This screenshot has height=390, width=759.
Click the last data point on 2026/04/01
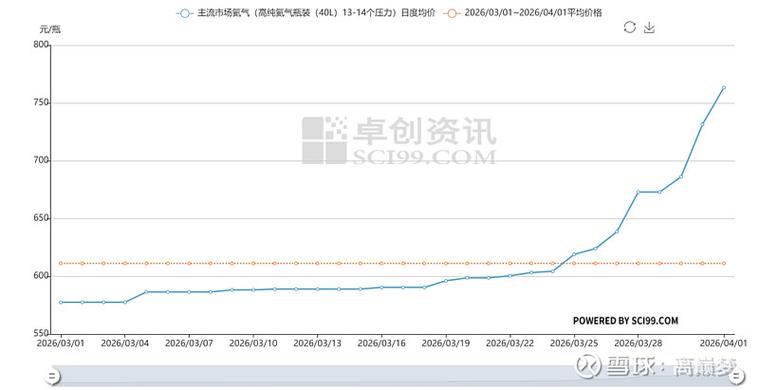click(724, 88)
